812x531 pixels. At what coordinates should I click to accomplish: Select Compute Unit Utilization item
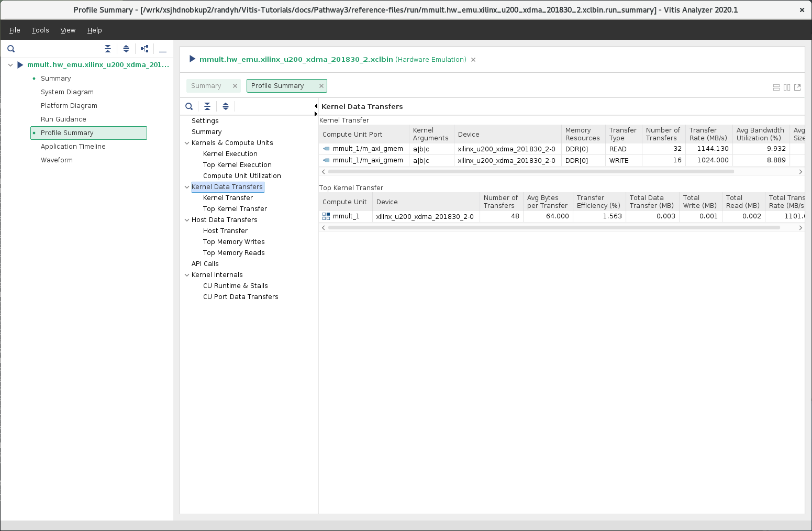click(x=242, y=176)
